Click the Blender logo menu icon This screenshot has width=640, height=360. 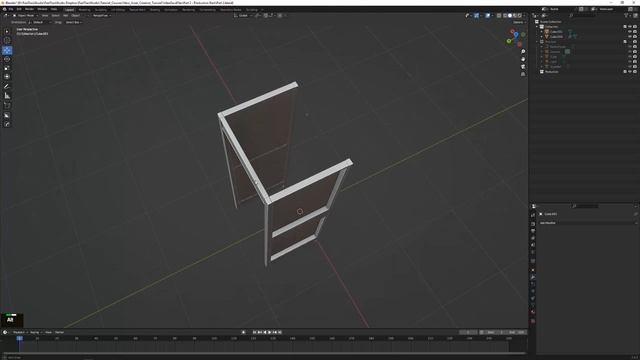click(4, 9)
